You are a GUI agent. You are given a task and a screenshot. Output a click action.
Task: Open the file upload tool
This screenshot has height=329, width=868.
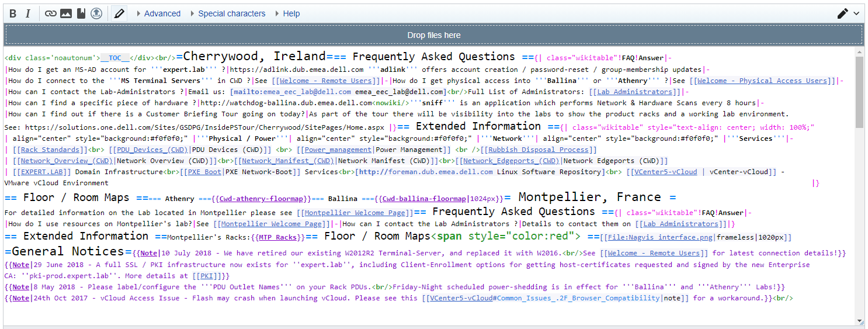(x=96, y=13)
